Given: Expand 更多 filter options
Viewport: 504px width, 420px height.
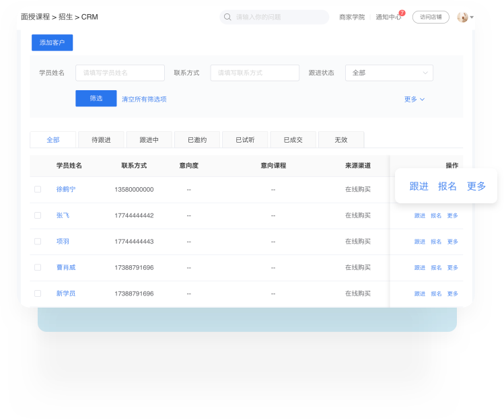Looking at the screenshot, I should [414, 99].
